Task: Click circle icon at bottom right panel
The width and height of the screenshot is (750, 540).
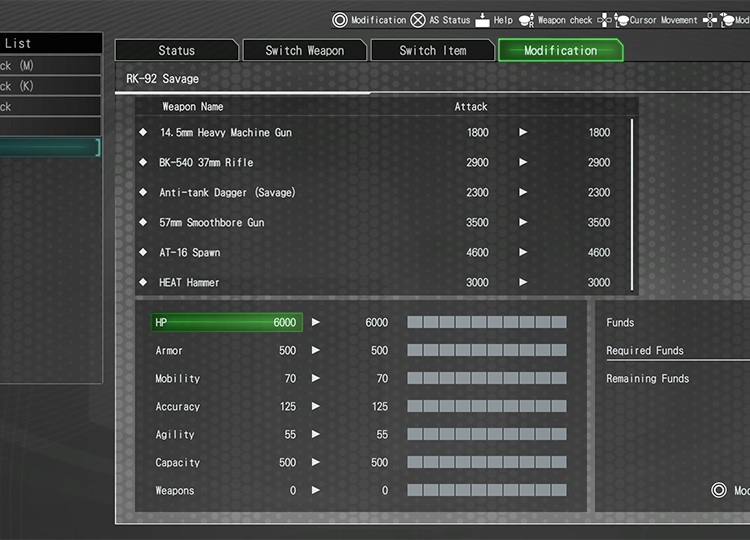Action: (718, 490)
